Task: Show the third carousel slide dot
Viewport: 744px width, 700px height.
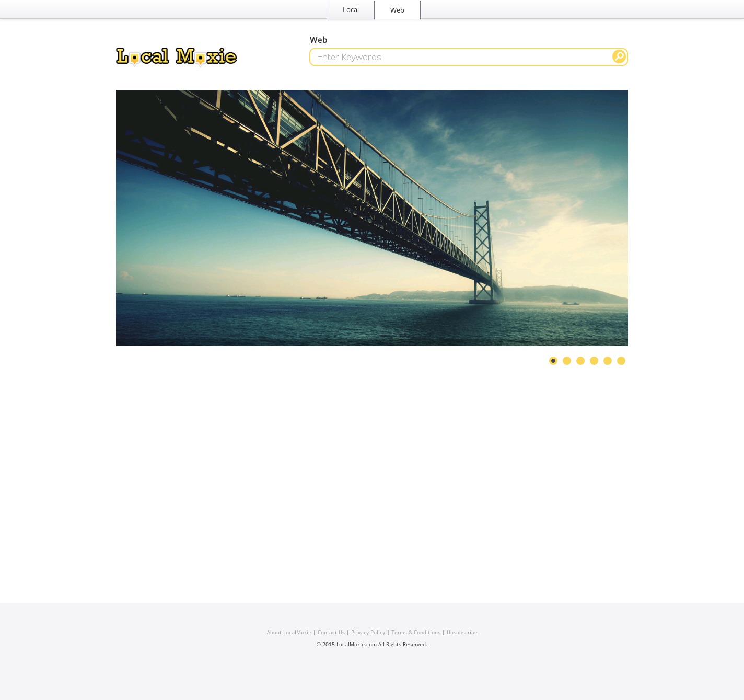Action: 580,361
